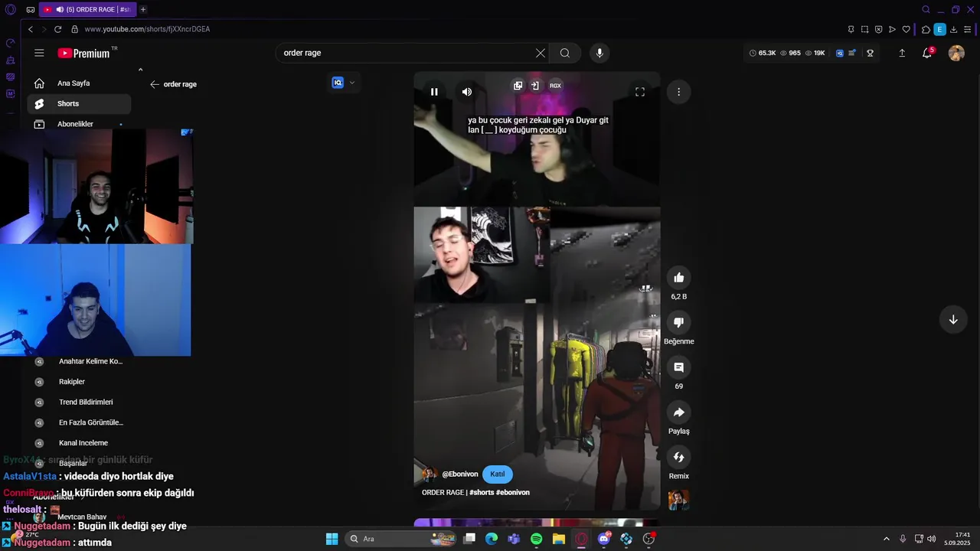Screen dimensions: 980x551
Task: Open the list icon in the stats bar
Action: point(852,53)
